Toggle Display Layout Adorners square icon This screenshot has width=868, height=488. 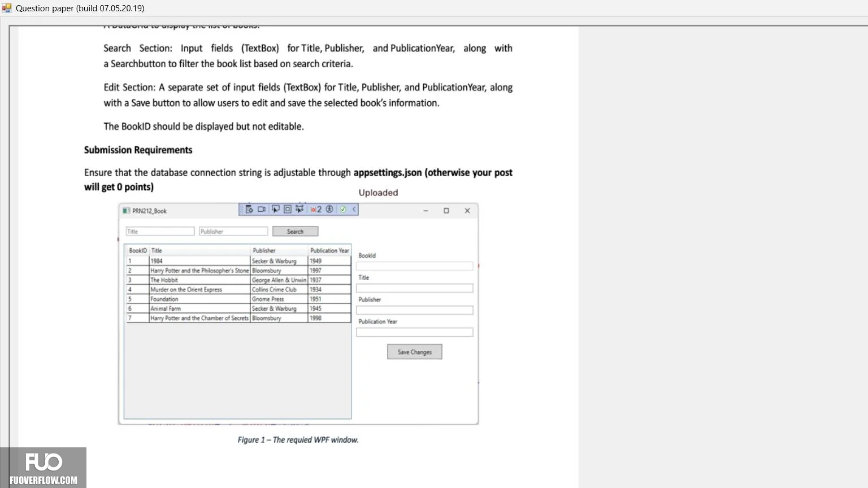(288, 210)
